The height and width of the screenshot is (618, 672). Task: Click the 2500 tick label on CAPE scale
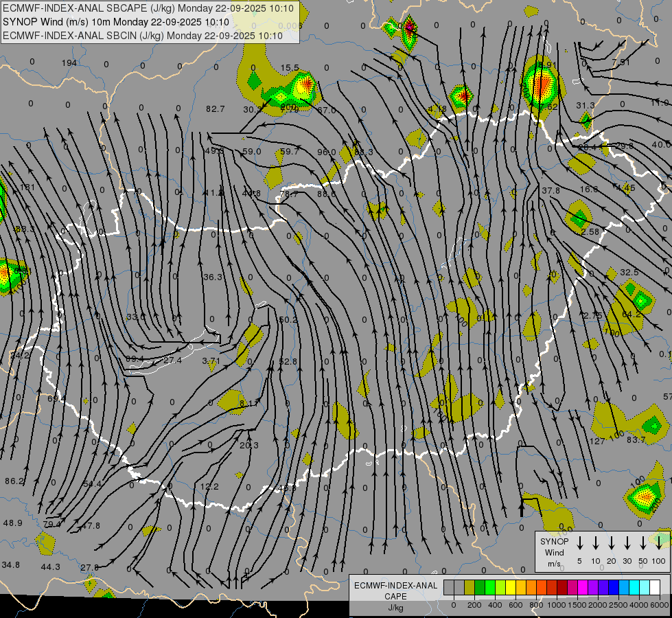(x=618, y=605)
